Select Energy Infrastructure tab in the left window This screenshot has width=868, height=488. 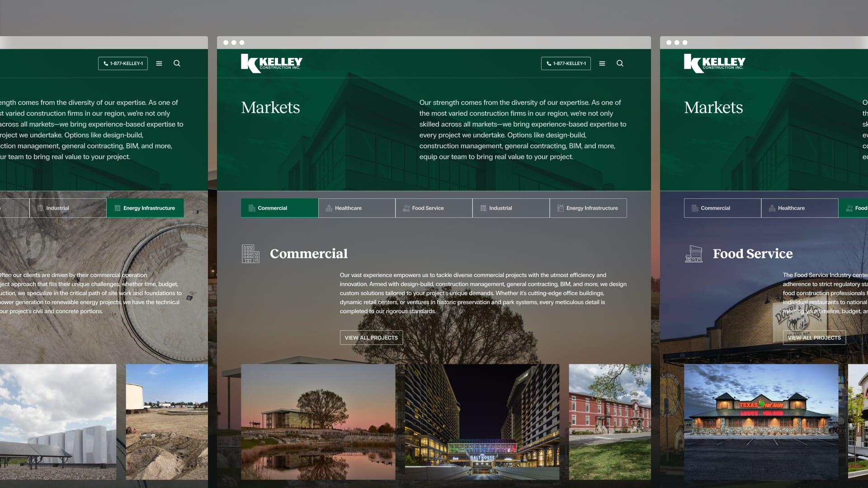(x=145, y=208)
